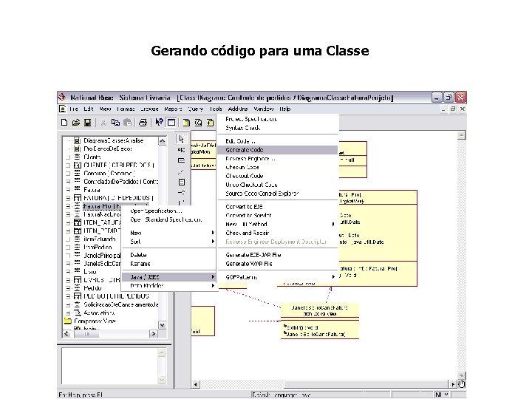
Task: Toggle the View Documentation window button
Action: pos(171,122)
